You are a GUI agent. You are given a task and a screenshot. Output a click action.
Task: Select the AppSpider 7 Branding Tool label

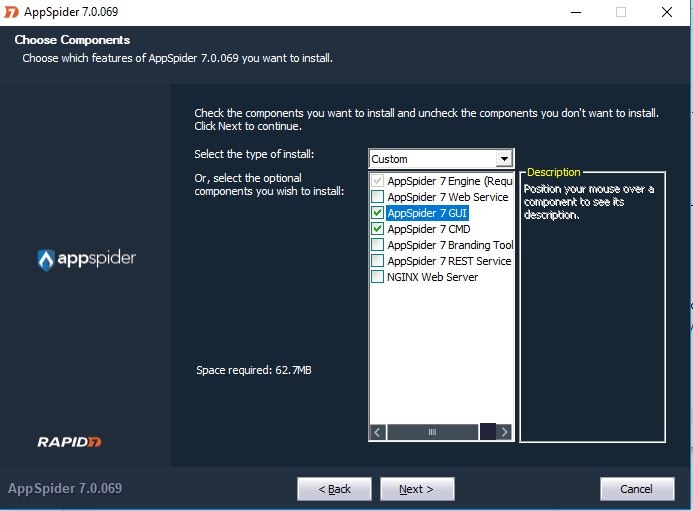pos(450,245)
